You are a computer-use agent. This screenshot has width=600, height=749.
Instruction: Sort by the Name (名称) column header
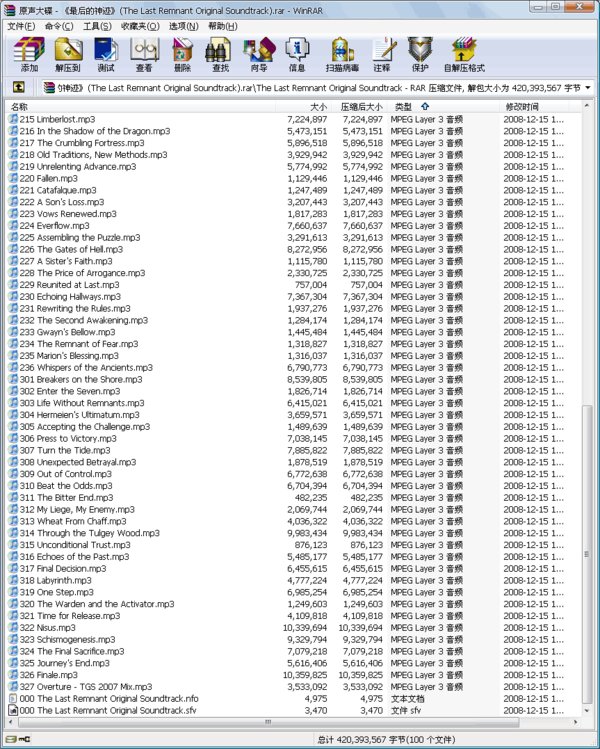coord(140,107)
